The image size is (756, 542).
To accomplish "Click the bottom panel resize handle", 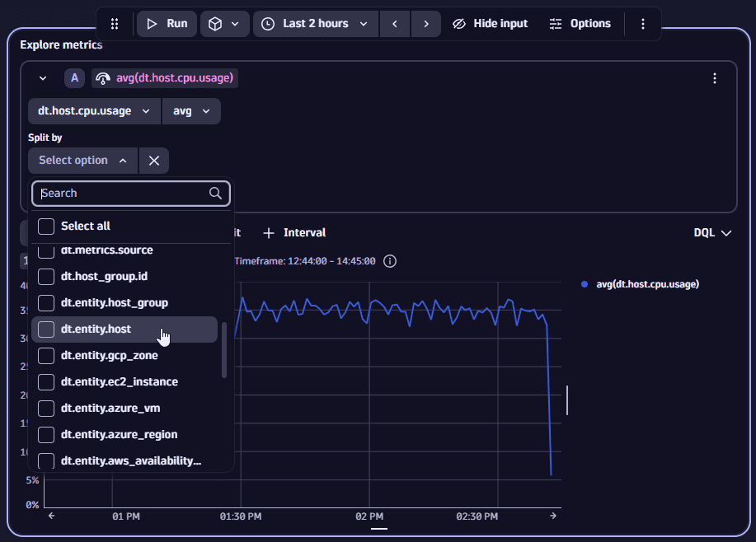I will (x=379, y=529).
